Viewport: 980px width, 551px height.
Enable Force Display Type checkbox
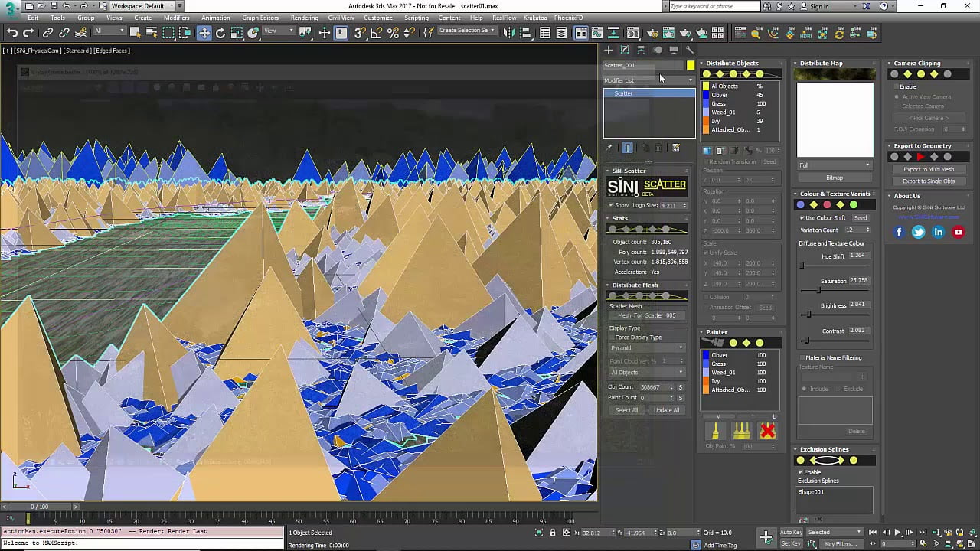[612, 337]
